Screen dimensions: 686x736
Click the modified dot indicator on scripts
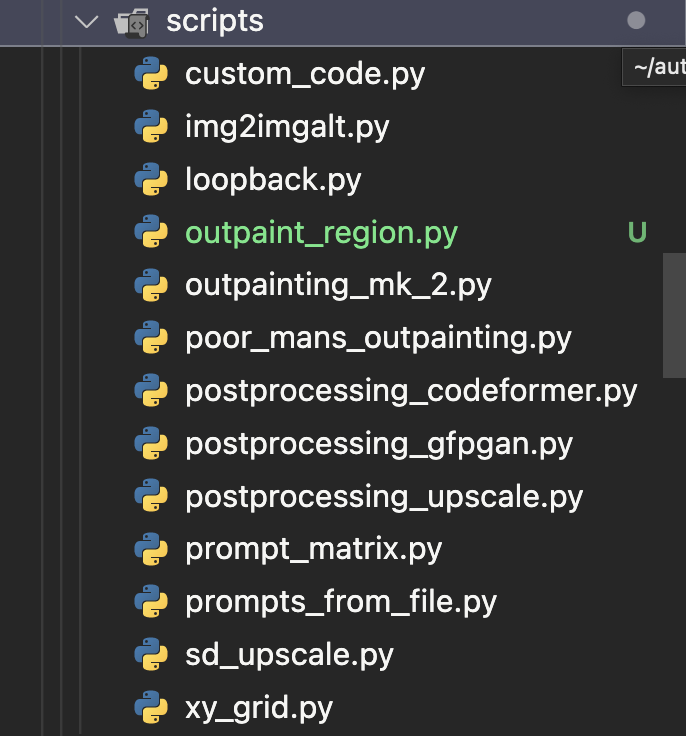coord(636,20)
